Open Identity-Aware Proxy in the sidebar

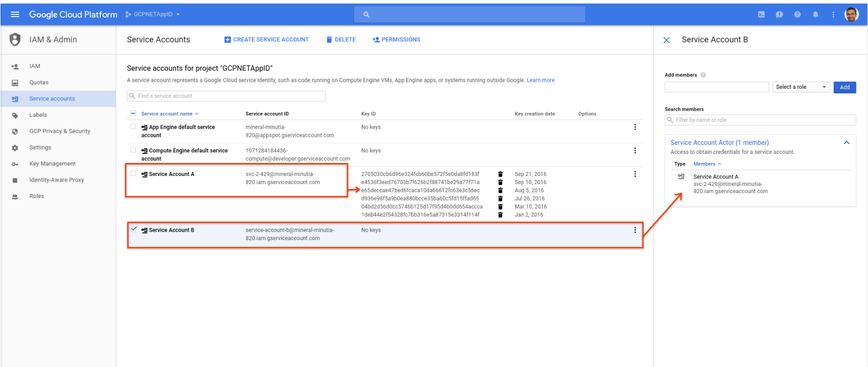pos(57,180)
